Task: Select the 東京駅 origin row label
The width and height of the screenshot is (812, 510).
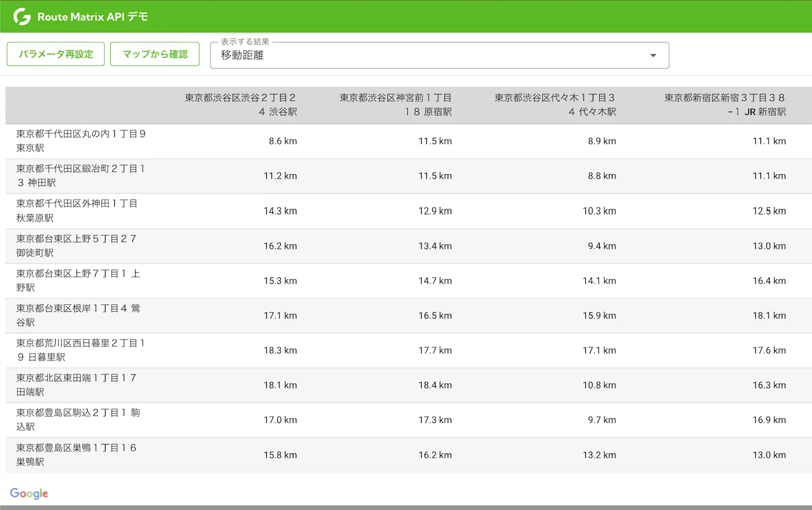Action: [x=81, y=141]
